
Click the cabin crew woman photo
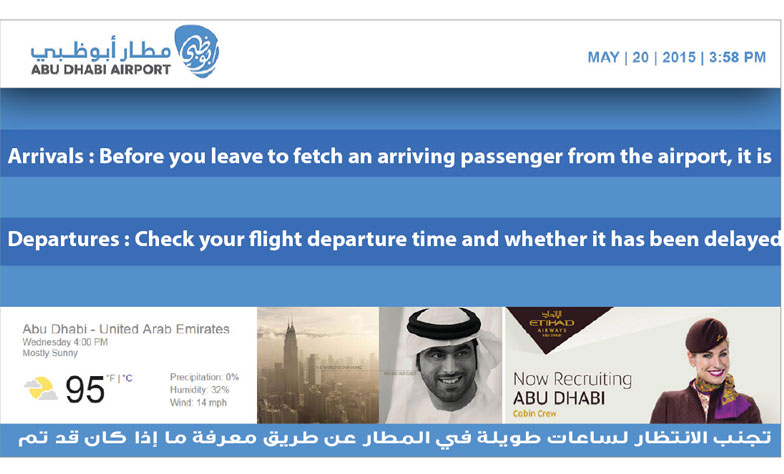(x=708, y=370)
